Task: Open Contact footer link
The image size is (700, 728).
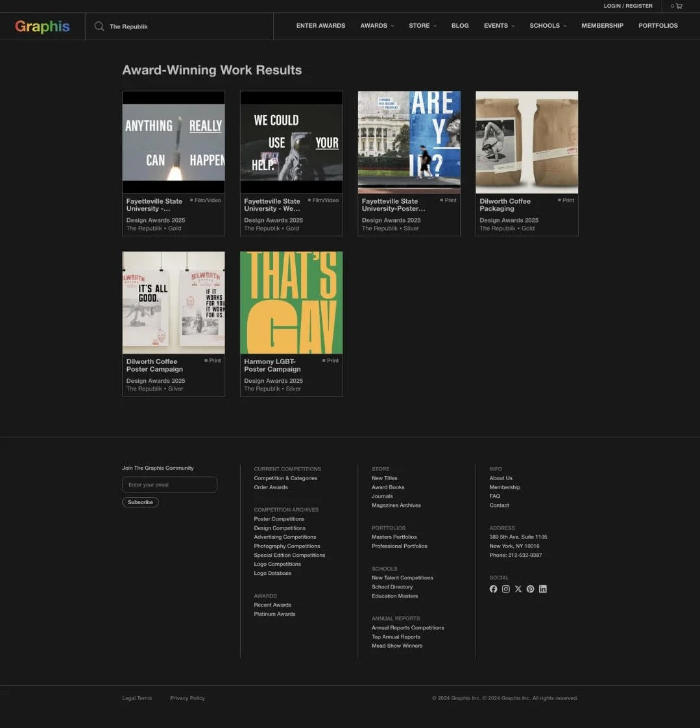Action: click(x=499, y=505)
